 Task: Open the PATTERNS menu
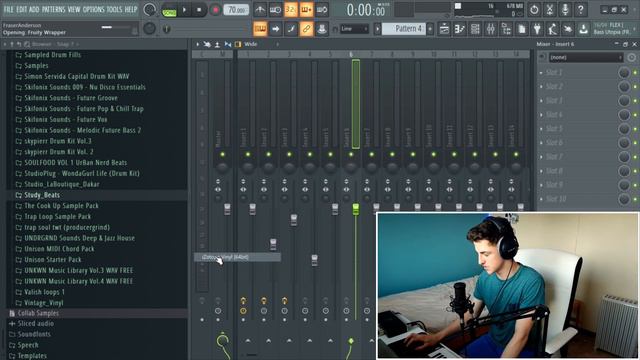53,9
